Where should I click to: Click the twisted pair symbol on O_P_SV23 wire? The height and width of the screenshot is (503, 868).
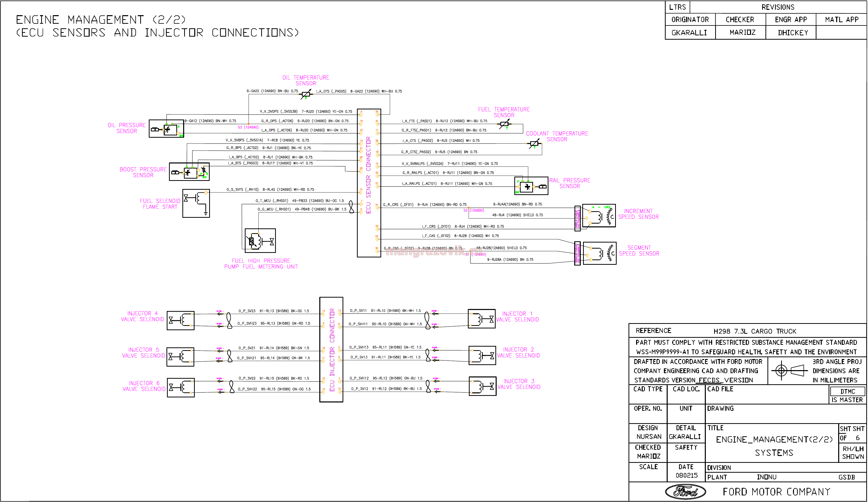(229, 321)
